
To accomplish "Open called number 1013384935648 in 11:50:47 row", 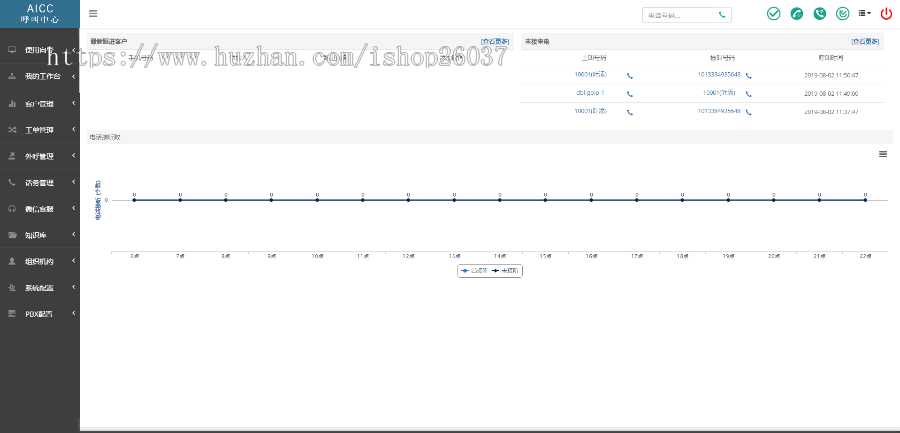I will [719, 75].
